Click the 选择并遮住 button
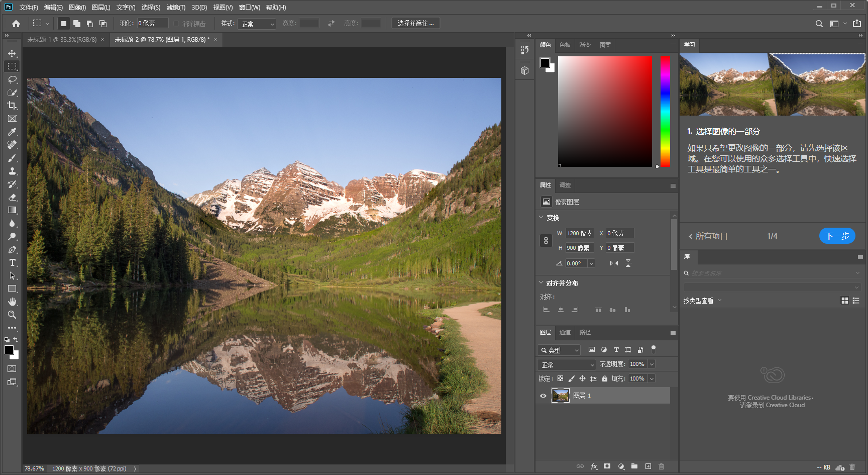 coord(415,23)
